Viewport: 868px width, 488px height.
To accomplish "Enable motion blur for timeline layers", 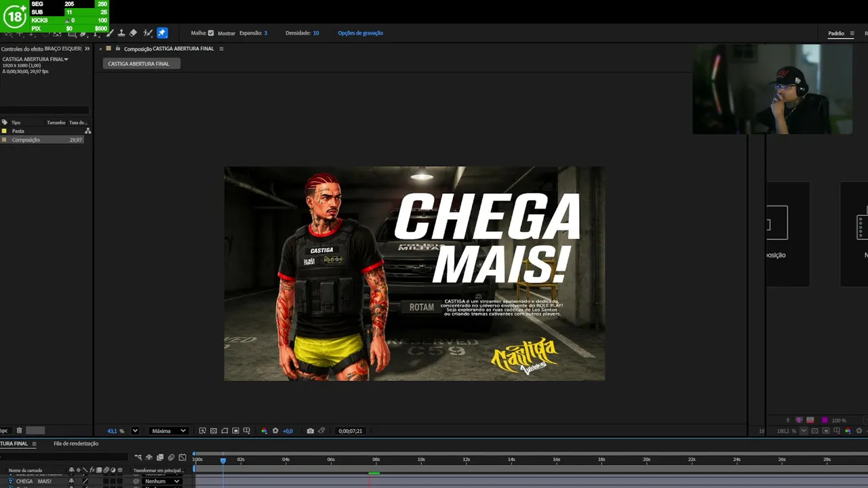I will tap(171, 457).
